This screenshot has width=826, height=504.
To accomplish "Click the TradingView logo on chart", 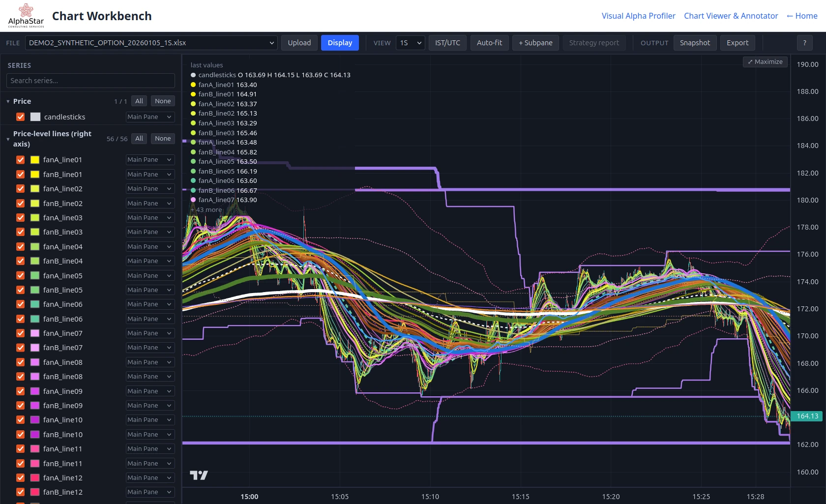I will tap(199, 475).
